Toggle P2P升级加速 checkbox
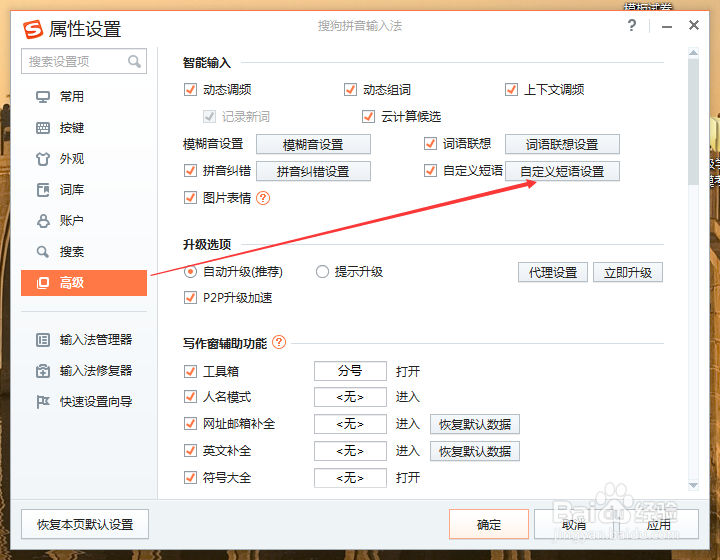720x560 pixels. [190, 297]
